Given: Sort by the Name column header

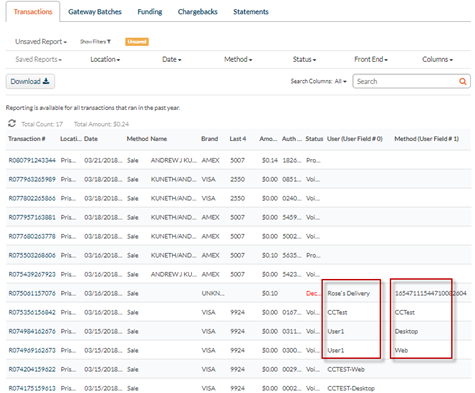Looking at the screenshot, I should (159, 139).
